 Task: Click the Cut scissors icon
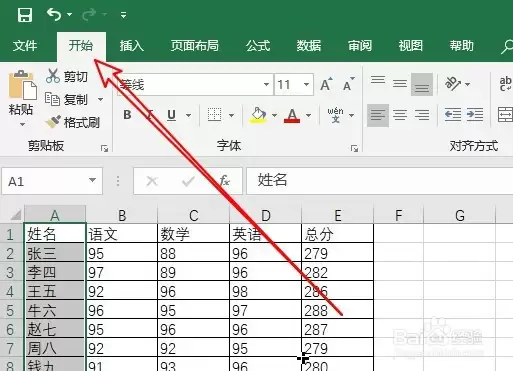(x=53, y=76)
